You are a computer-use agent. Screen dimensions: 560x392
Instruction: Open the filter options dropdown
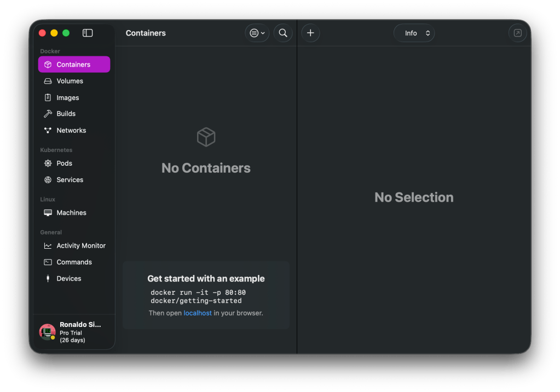coord(257,33)
